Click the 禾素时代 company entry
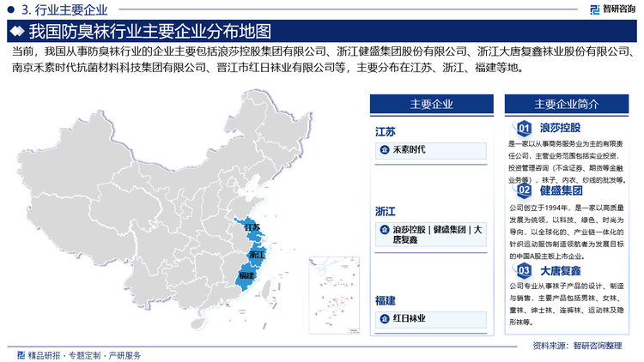This screenshot has width=644, height=362. pos(431,150)
